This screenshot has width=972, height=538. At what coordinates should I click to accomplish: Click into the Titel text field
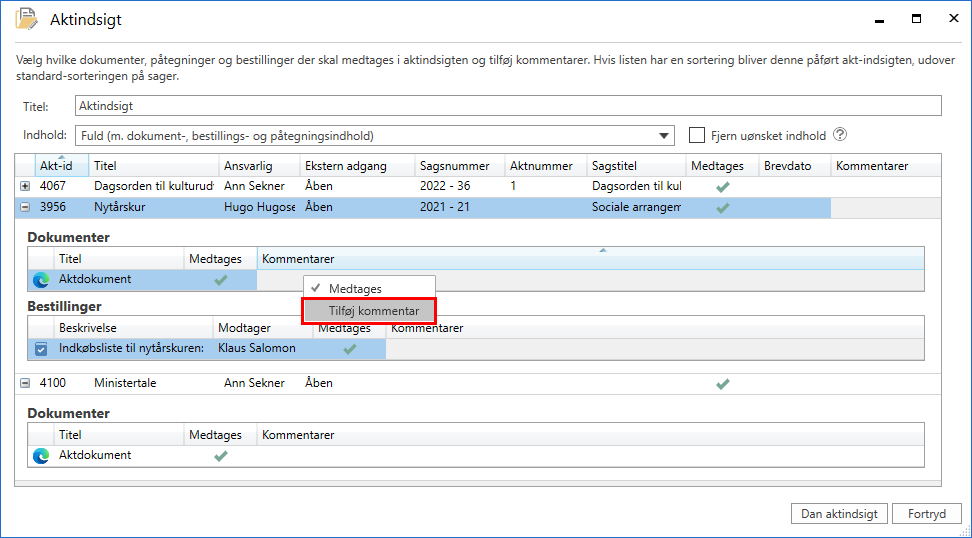click(x=508, y=106)
